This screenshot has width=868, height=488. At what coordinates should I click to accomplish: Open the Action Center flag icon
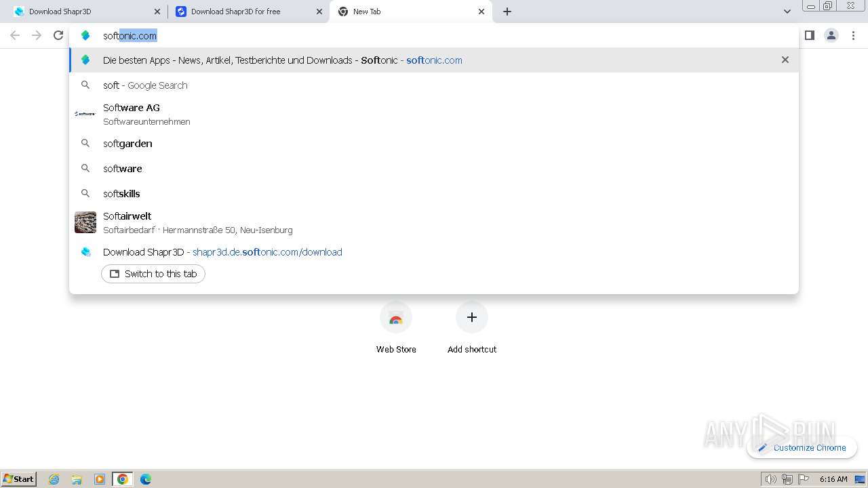pyautogui.click(x=804, y=479)
